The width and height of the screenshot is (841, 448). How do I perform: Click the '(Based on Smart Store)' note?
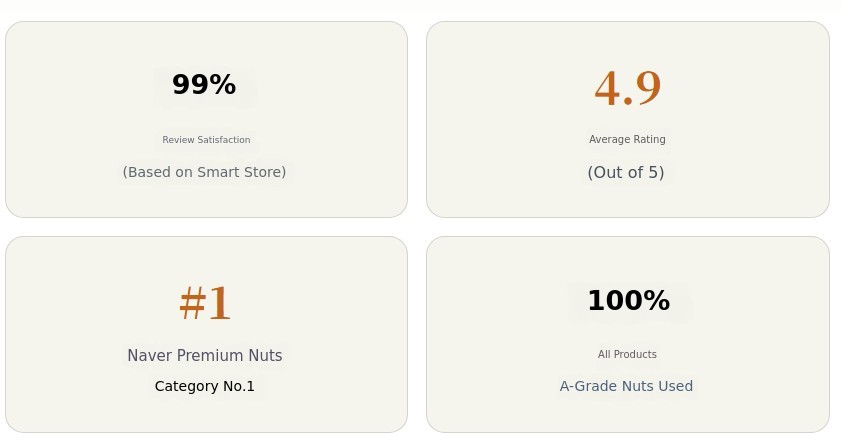pyautogui.click(x=204, y=172)
